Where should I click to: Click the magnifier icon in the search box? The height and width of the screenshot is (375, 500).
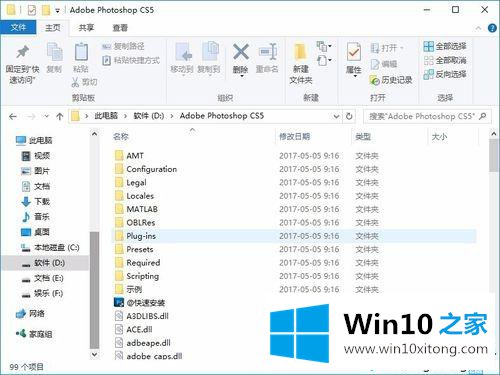tap(482, 116)
